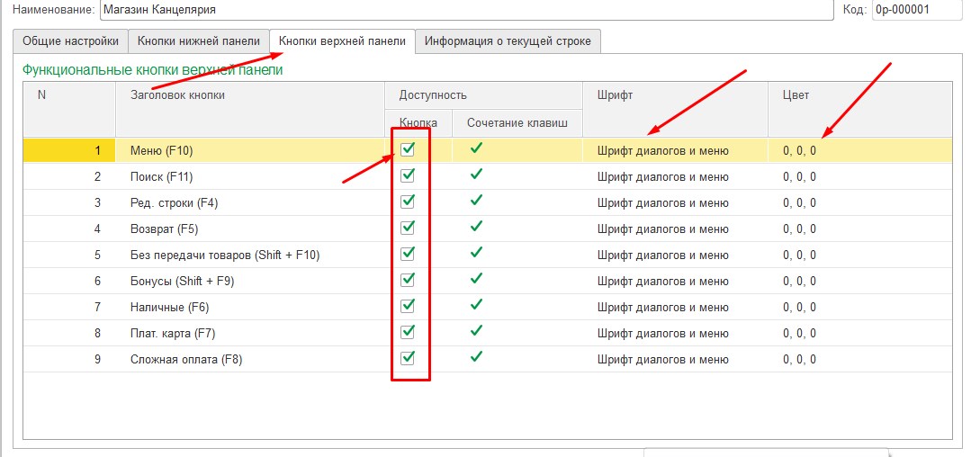Click the Заголовок кнопки column header
980x457 pixels.
(177, 95)
